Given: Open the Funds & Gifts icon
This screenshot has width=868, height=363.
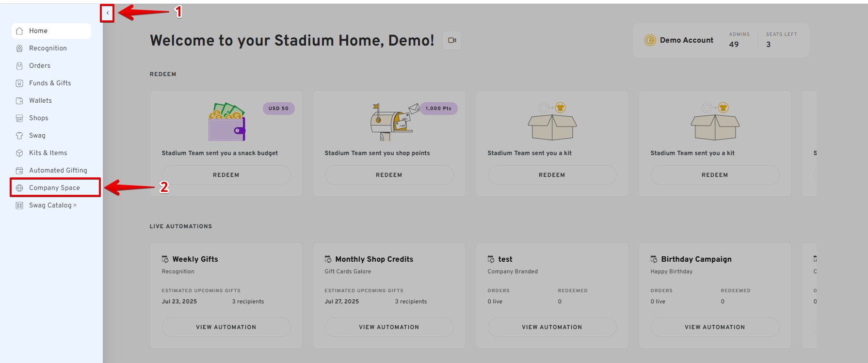Looking at the screenshot, I should pos(19,83).
